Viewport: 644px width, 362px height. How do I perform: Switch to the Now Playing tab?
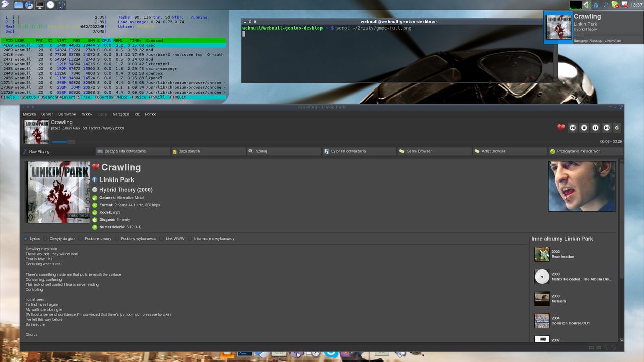coord(58,151)
